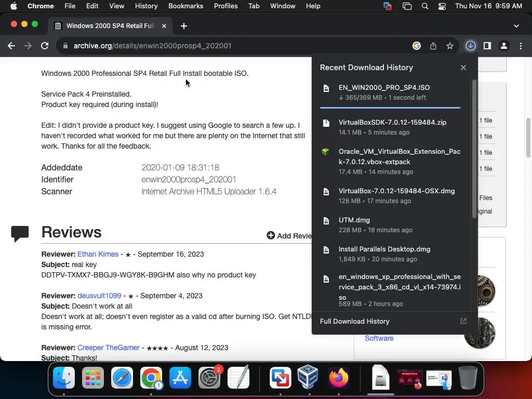Open the Install Parallels Desktop.dmg entry

pos(390,254)
